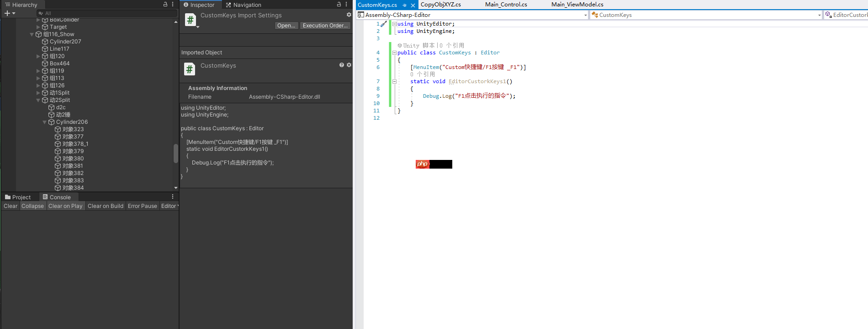Collapse the CustomKeys class code region
The image size is (868, 329).
pyautogui.click(x=394, y=53)
